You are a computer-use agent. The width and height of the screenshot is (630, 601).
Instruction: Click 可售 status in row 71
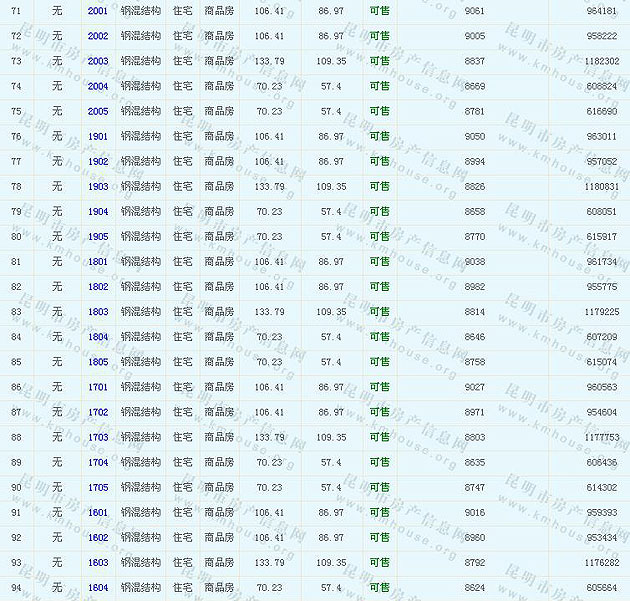pyautogui.click(x=380, y=11)
